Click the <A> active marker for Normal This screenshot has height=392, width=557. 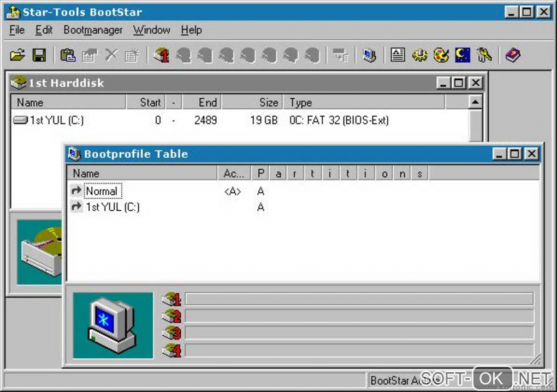click(x=233, y=192)
